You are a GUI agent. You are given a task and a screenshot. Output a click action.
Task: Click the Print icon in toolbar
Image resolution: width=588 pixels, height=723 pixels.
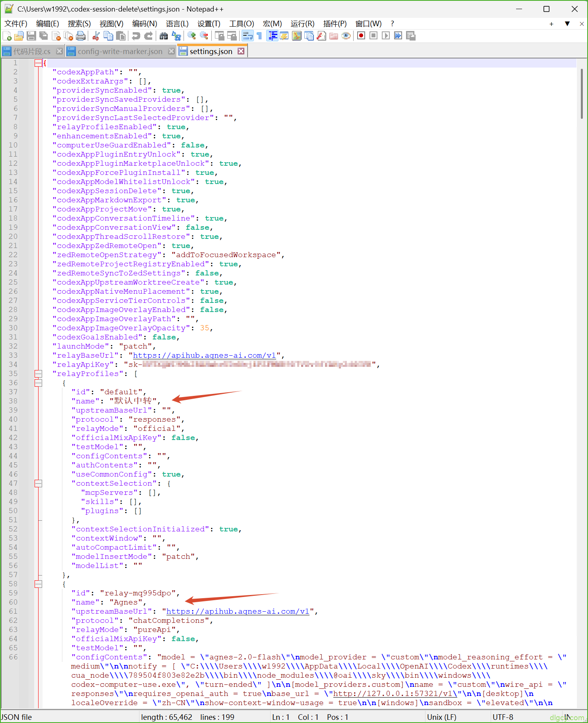(81, 36)
